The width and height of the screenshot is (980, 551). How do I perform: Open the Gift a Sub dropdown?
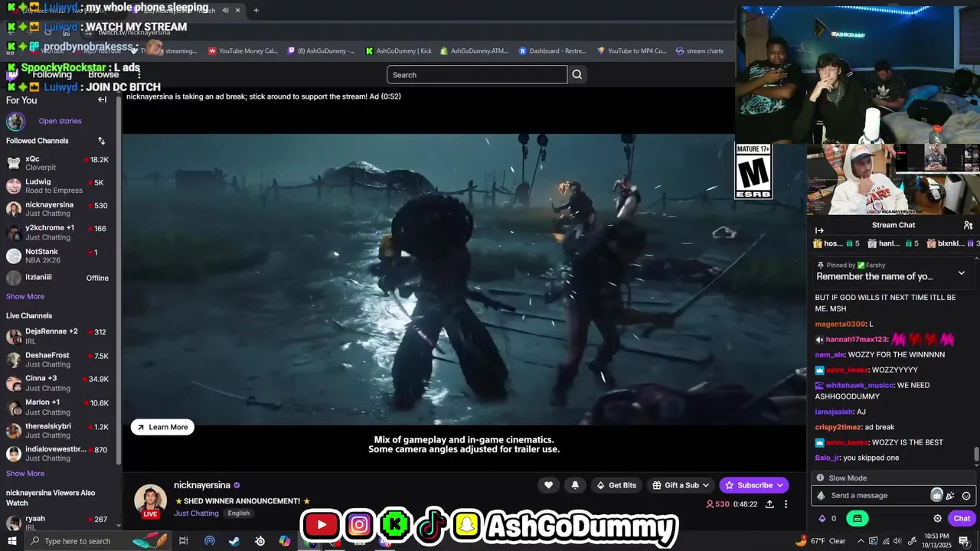[x=681, y=485]
